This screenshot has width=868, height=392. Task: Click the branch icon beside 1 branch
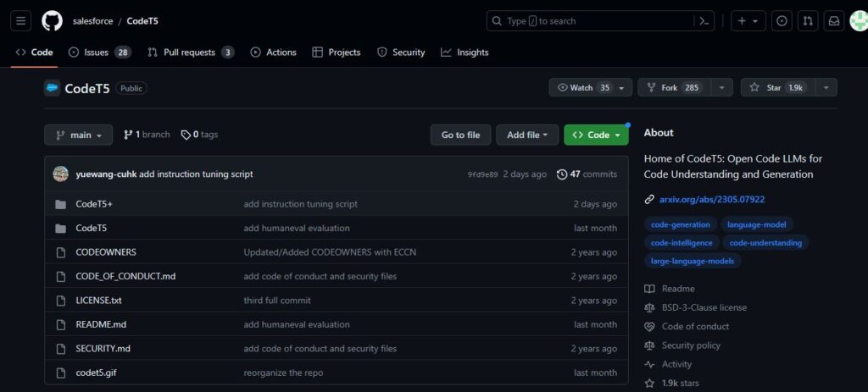(128, 135)
